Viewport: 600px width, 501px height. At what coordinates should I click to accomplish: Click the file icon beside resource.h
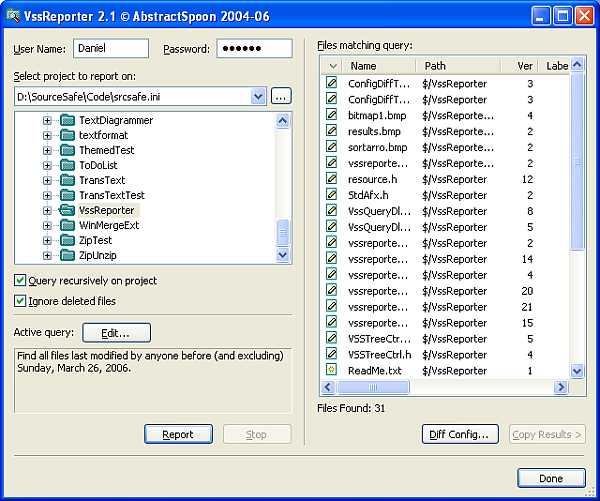click(331, 178)
